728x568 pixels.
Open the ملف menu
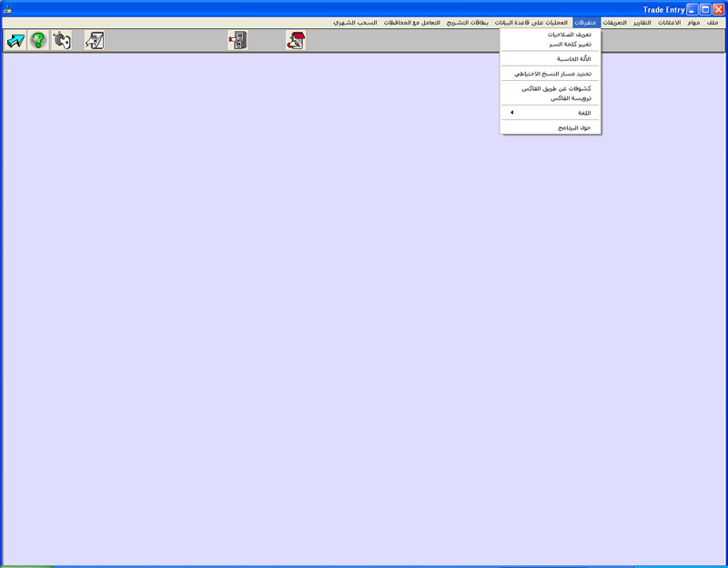click(x=713, y=22)
